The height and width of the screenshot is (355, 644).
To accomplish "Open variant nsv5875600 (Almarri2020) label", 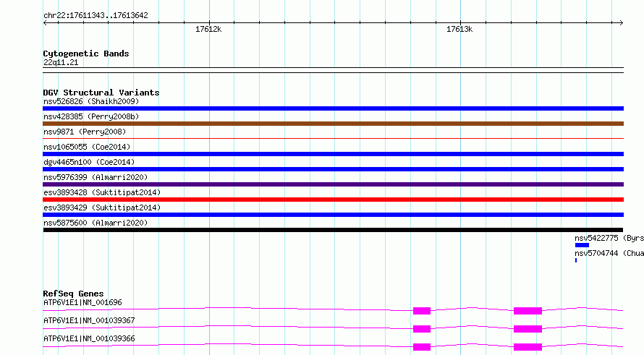I will coord(96,223).
